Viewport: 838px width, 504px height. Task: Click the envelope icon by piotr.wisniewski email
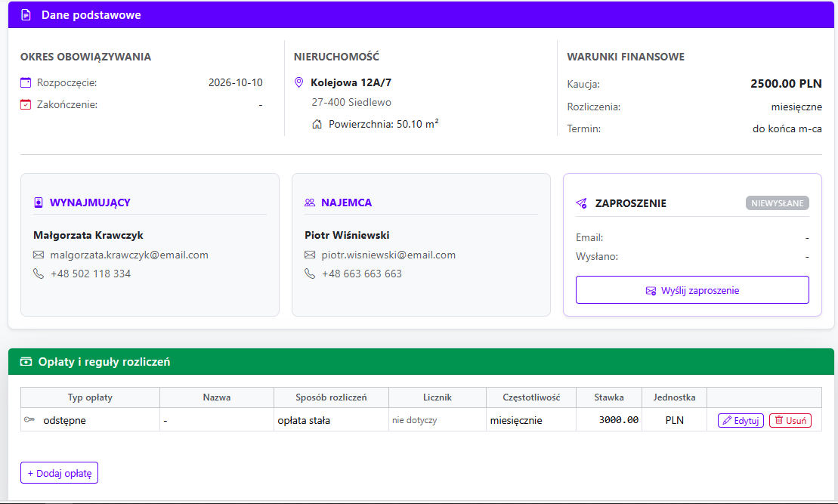point(310,255)
